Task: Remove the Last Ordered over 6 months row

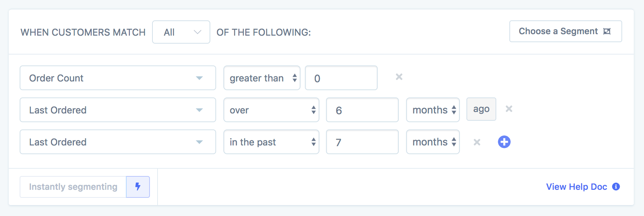Action: click(509, 109)
